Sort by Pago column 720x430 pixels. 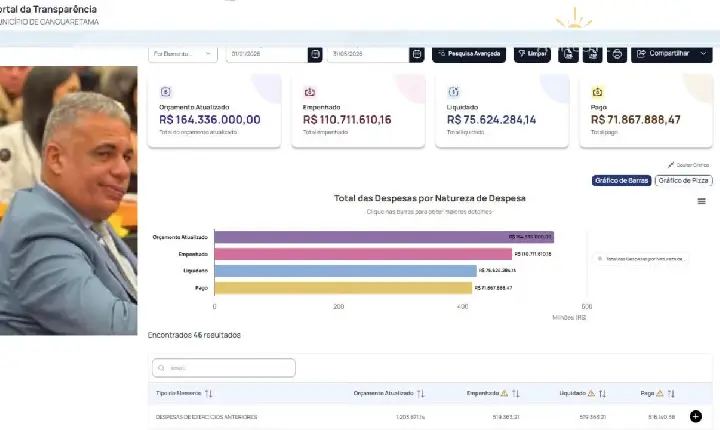pyautogui.click(x=671, y=393)
